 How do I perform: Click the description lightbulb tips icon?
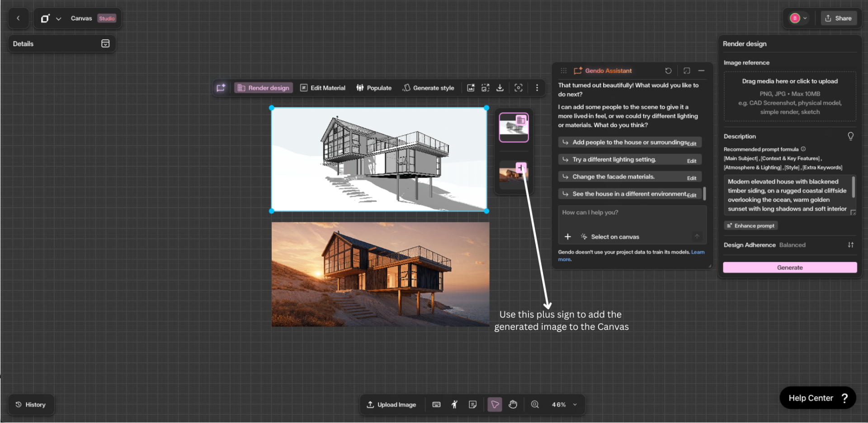coord(850,136)
